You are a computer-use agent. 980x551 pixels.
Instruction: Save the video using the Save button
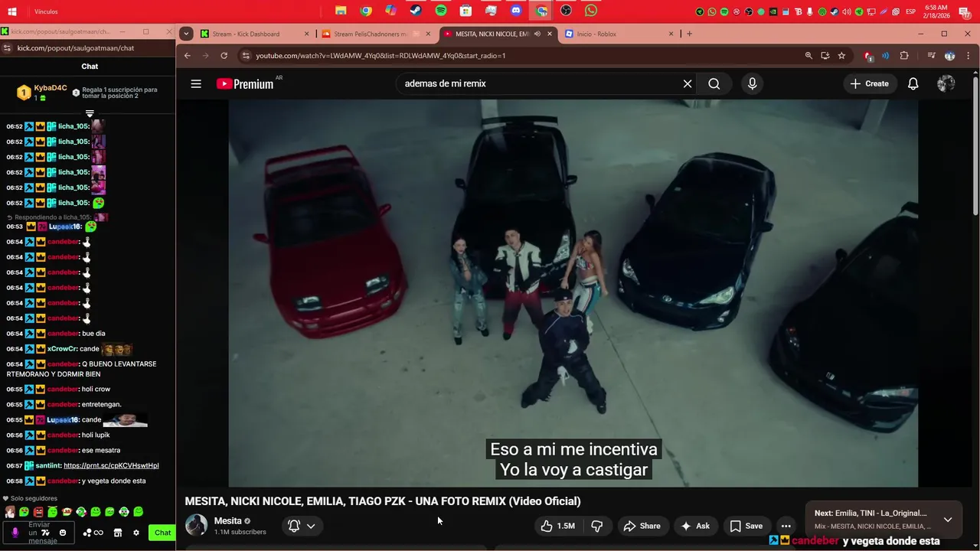point(746,526)
